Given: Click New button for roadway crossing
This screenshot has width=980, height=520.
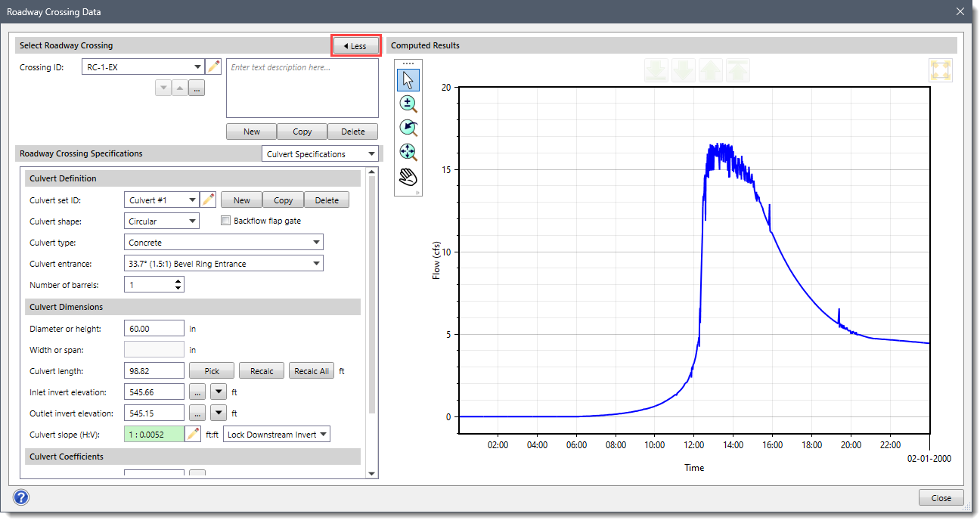Looking at the screenshot, I should 252,132.
